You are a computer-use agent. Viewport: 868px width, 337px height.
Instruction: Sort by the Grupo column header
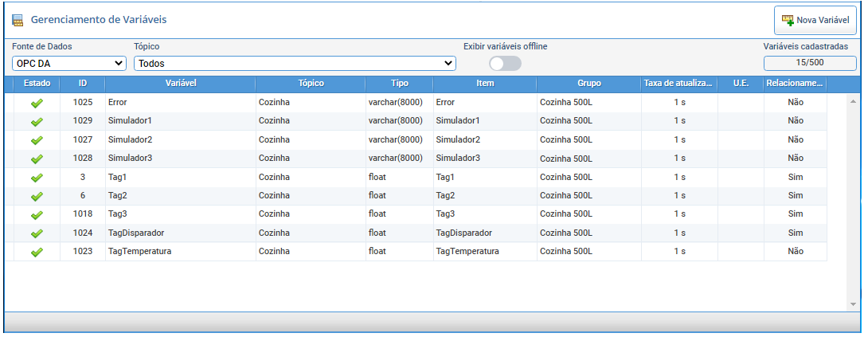(589, 84)
